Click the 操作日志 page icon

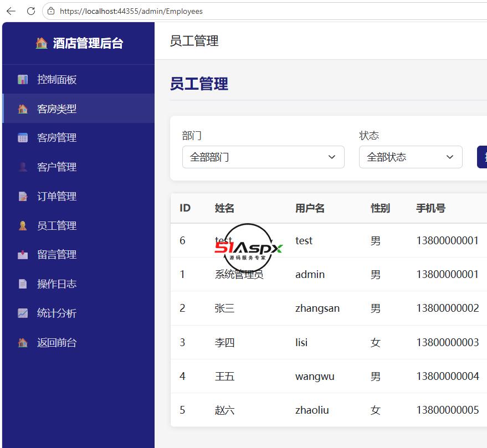pyautogui.click(x=23, y=284)
